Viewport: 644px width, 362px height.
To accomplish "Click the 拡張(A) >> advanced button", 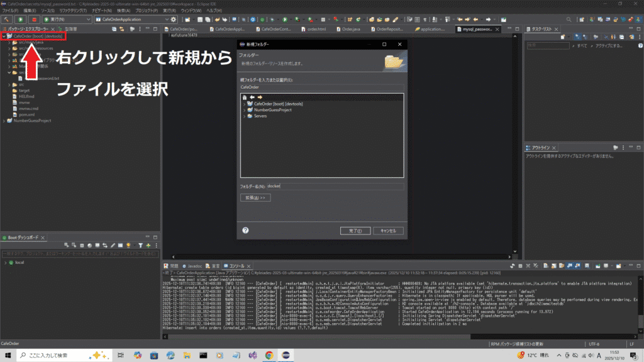I will [x=255, y=197].
